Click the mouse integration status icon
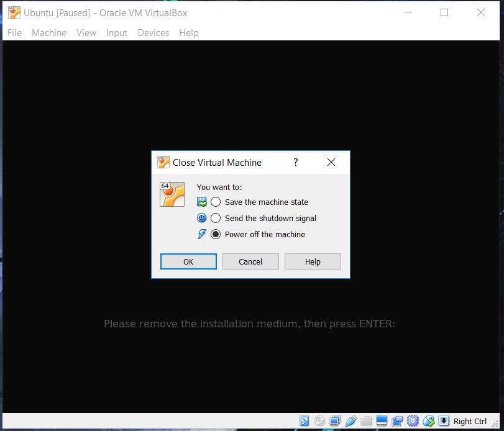504x431 pixels. [428, 420]
